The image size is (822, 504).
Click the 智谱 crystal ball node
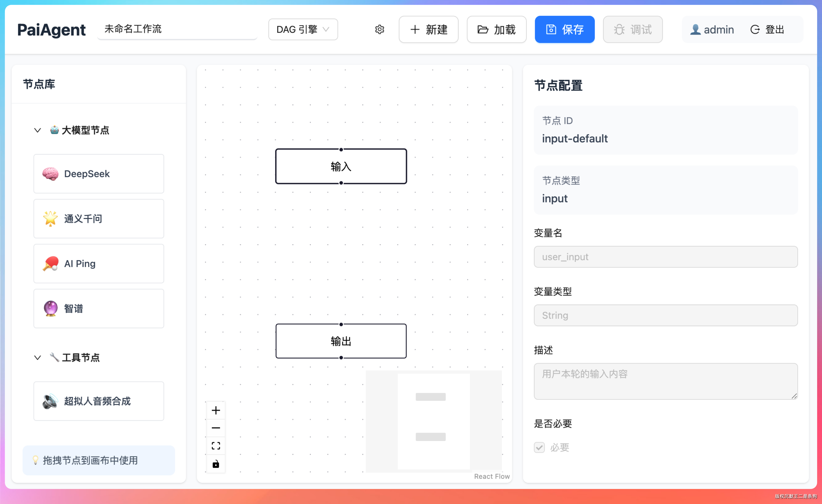click(x=99, y=308)
